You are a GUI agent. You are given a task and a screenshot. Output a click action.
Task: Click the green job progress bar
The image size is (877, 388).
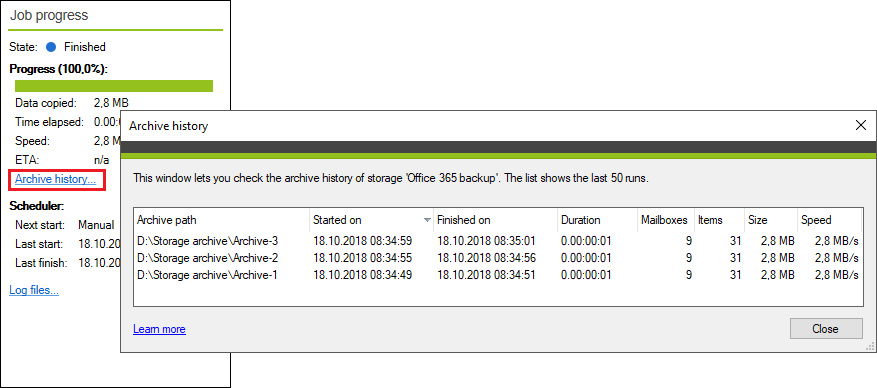pyautogui.click(x=114, y=86)
